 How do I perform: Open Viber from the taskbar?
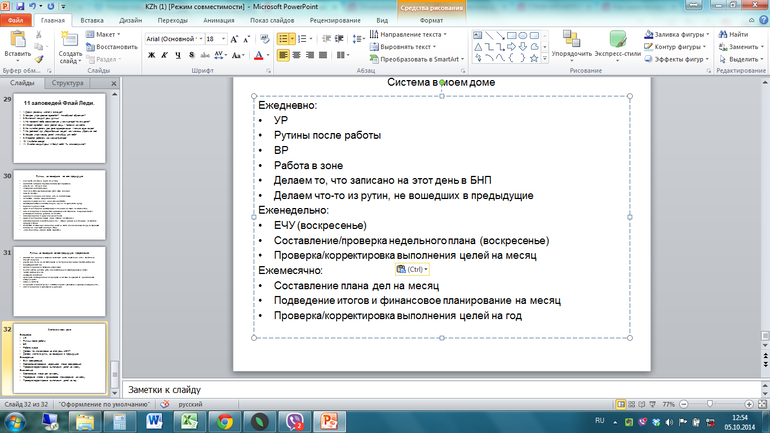(299, 421)
